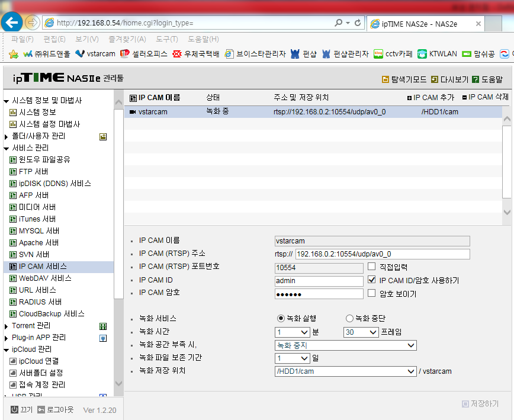Open the vstarcam bookmark
514x420 pixels.
[x=95, y=54]
